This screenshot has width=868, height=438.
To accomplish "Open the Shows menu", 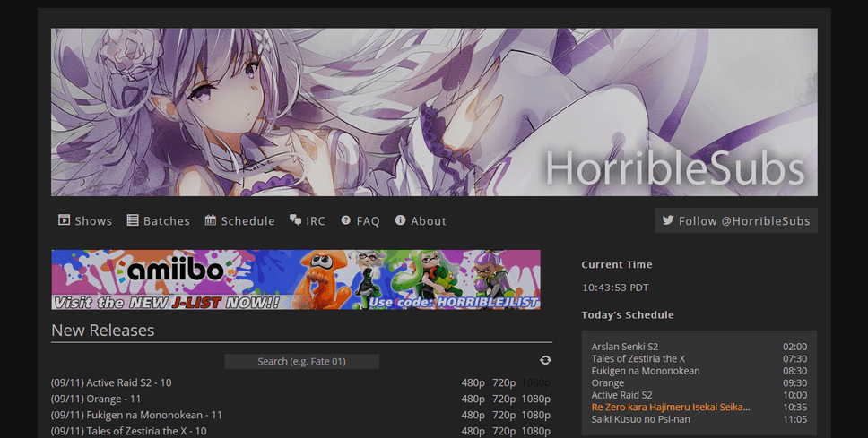I will point(85,220).
